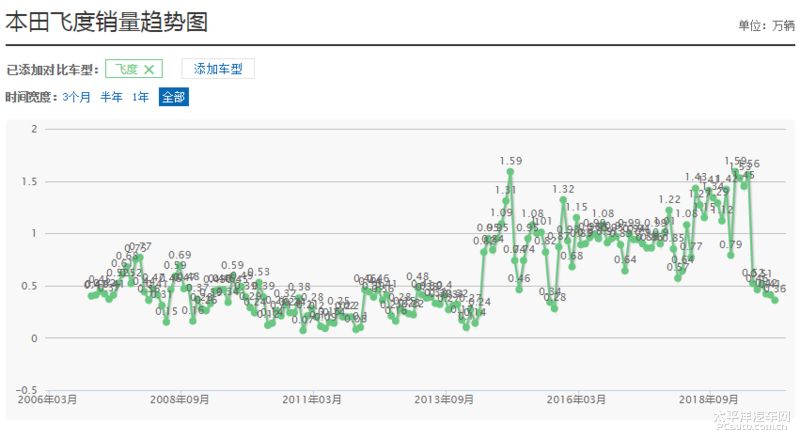Click the 0.15 low data label
Screen dimensions: 800x438
[166, 311]
